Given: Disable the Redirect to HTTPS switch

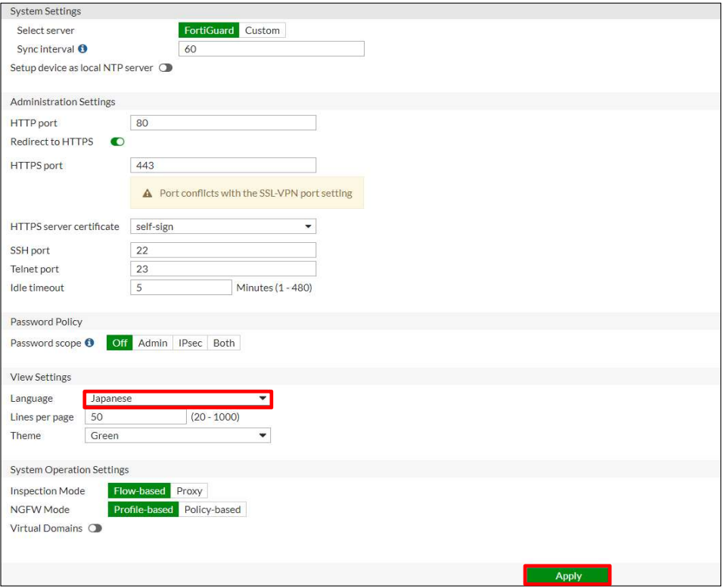Looking at the screenshot, I should click(117, 142).
